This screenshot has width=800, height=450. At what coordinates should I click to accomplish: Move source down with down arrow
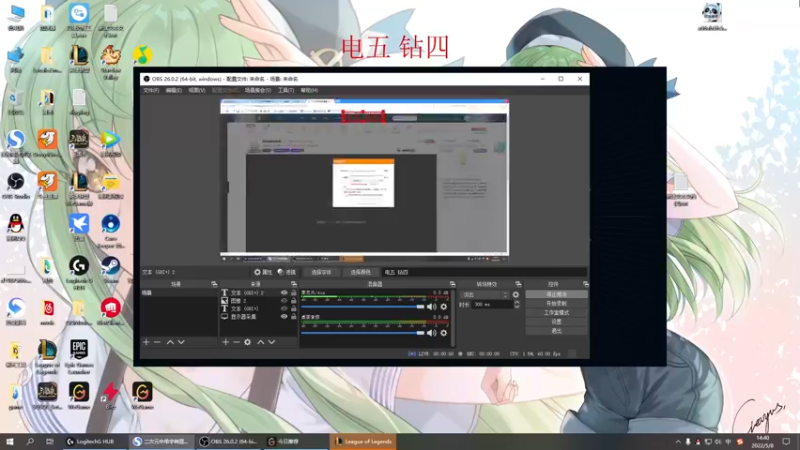pyautogui.click(x=271, y=342)
